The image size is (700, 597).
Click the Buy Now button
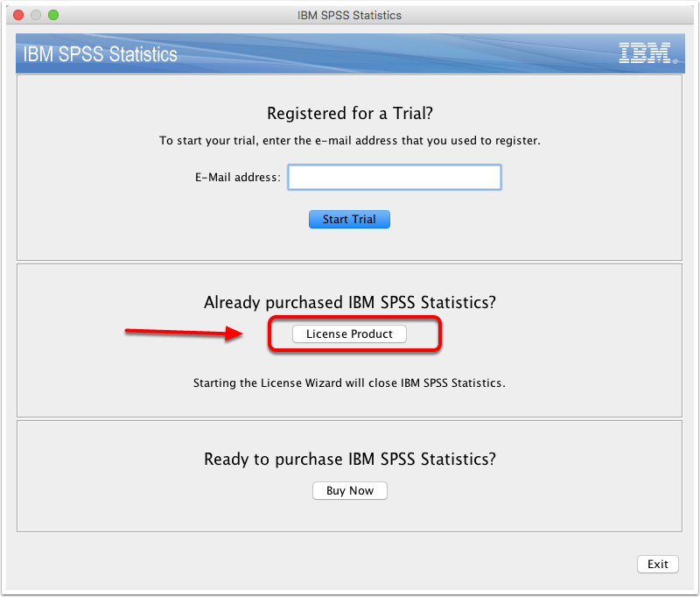click(x=349, y=491)
